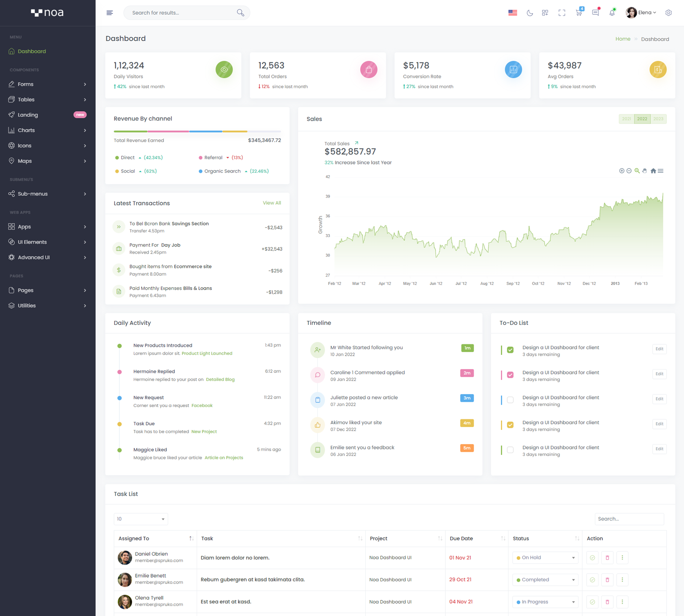This screenshot has width=684, height=616.
Task: Click the Home breadcrumb link
Action: point(623,39)
